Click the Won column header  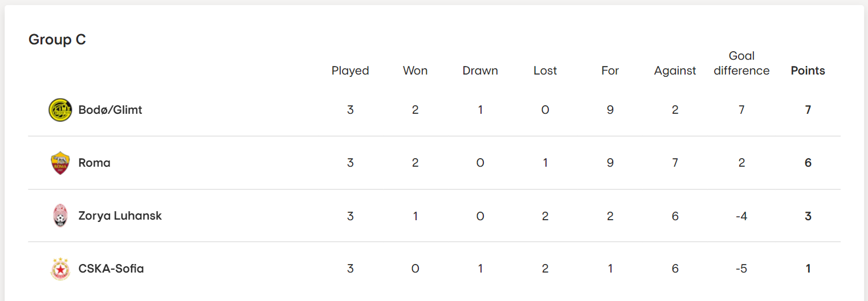point(415,71)
